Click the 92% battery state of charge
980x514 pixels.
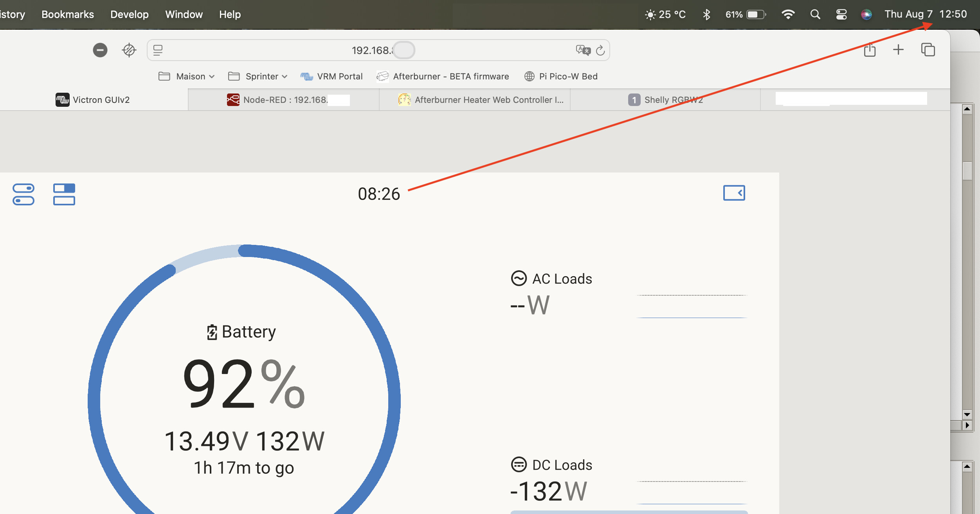coord(243,383)
